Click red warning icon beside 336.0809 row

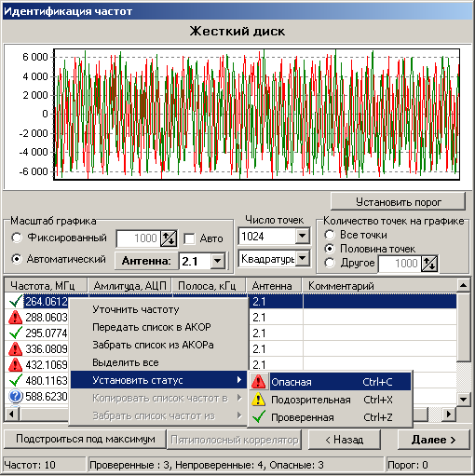(15, 348)
